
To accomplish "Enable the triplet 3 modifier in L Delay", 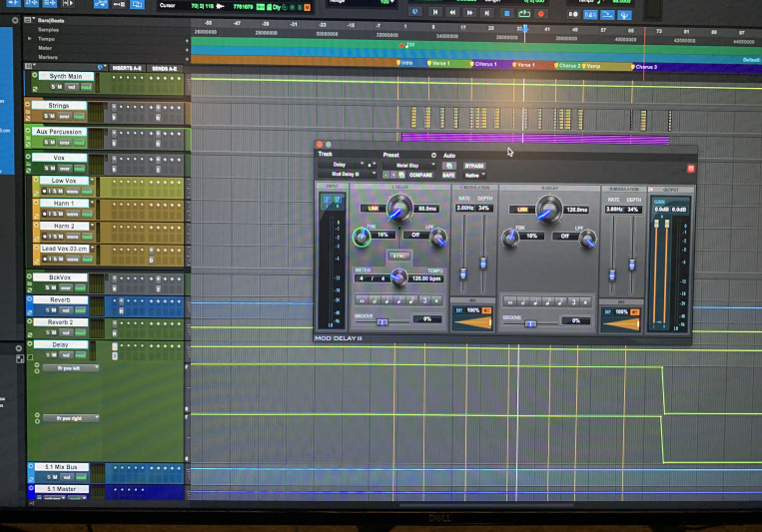I will tap(424, 300).
